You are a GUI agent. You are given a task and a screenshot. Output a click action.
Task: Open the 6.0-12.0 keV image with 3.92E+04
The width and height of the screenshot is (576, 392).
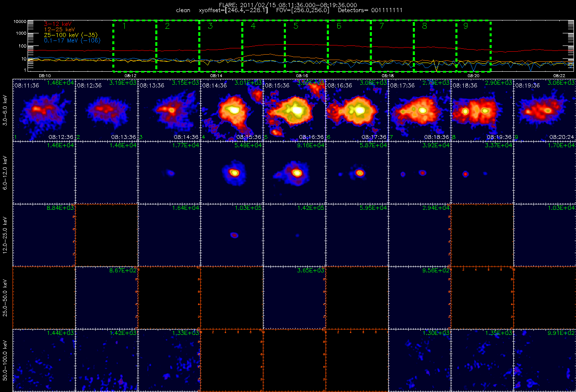click(419, 172)
